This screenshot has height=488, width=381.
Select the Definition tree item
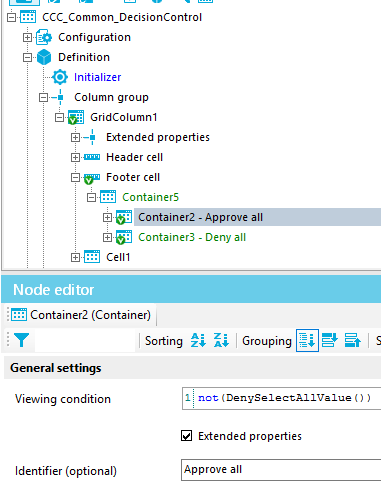click(84, 57)
